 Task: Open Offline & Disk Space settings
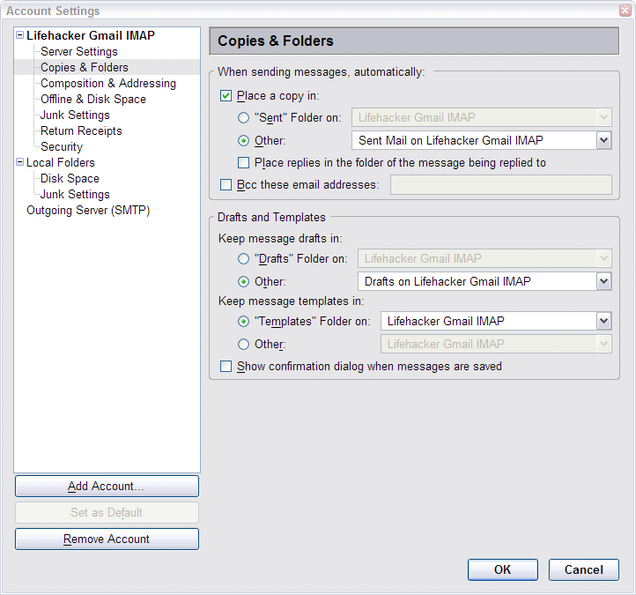[x=93, y=99]
